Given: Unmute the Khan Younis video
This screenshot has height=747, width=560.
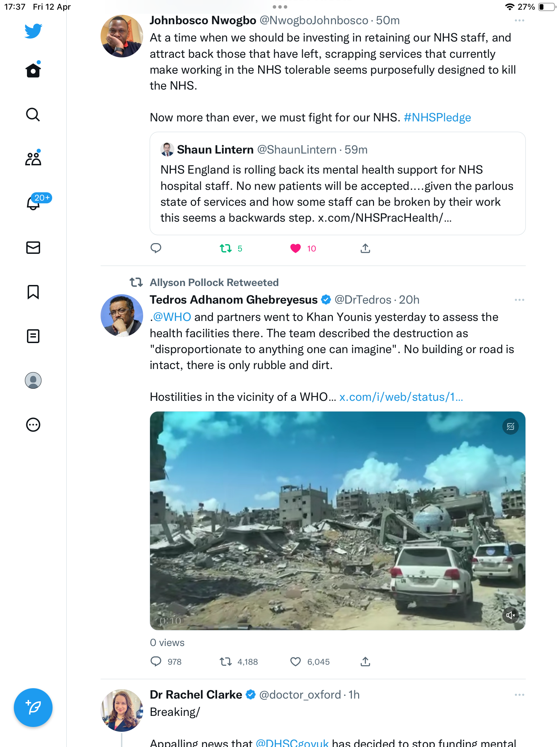Looking at the screenshot, I should [511, 615].
